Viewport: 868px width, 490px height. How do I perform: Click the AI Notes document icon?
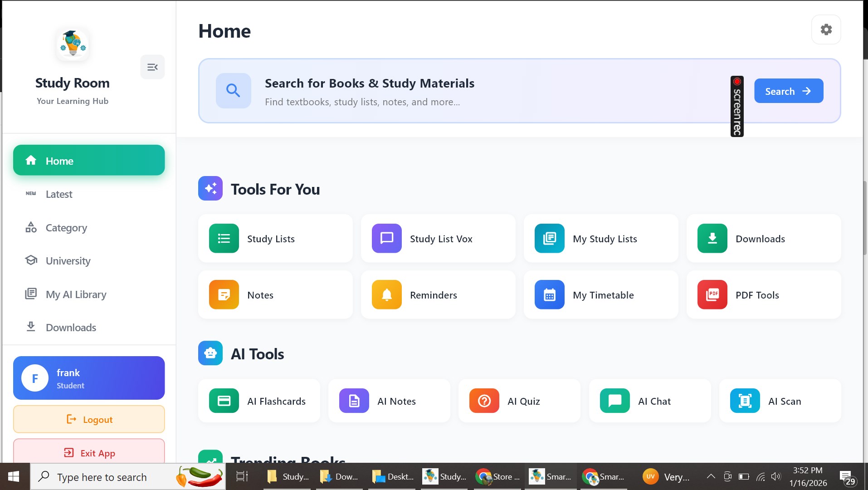click(354, 401)
